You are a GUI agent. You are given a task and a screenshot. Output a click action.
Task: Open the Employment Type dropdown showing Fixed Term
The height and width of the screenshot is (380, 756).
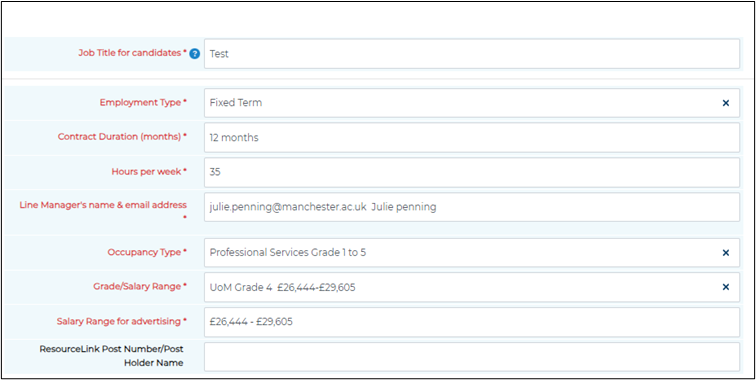472,103
